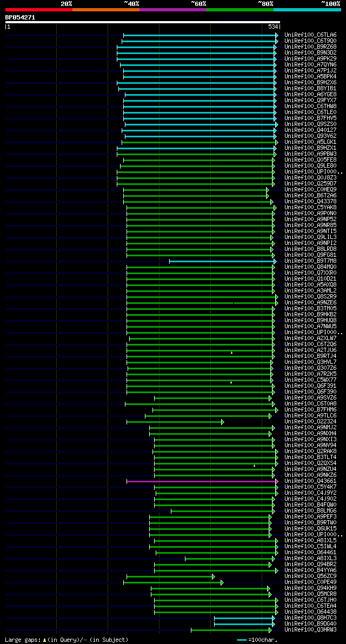346x644 pixels.
Task: Select the UniRef100_C5WX77 label
Action: [x=310, y=380]
